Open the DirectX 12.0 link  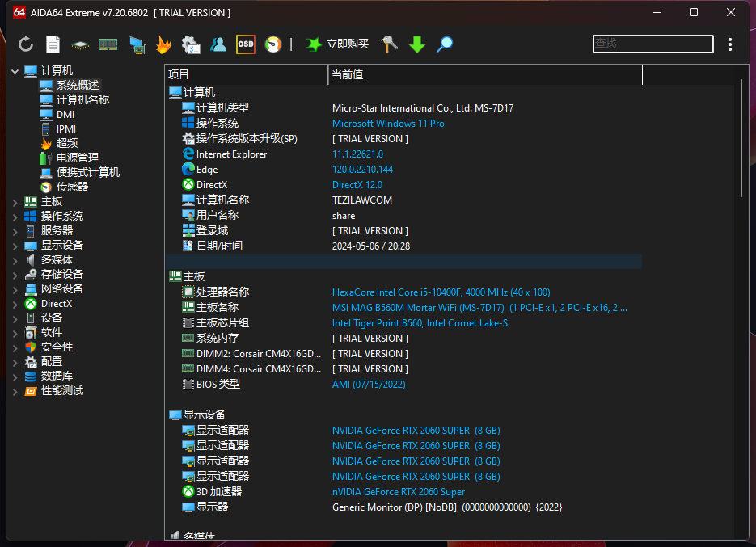[x=357, y=185]
